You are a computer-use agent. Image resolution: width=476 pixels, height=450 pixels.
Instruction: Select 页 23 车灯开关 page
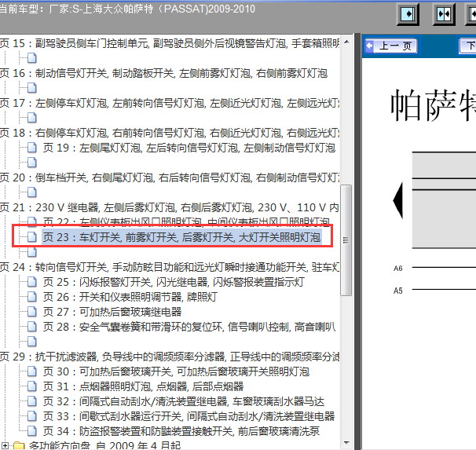pos(181,237)
